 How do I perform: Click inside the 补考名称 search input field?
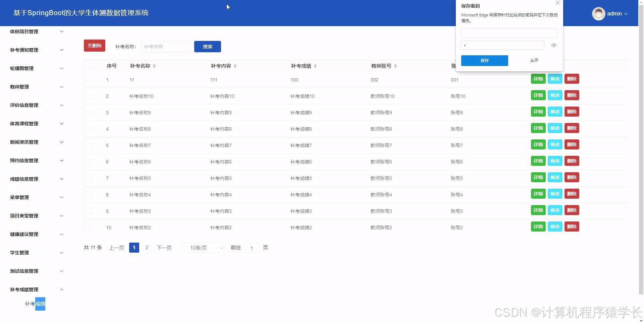pos(165,47)
